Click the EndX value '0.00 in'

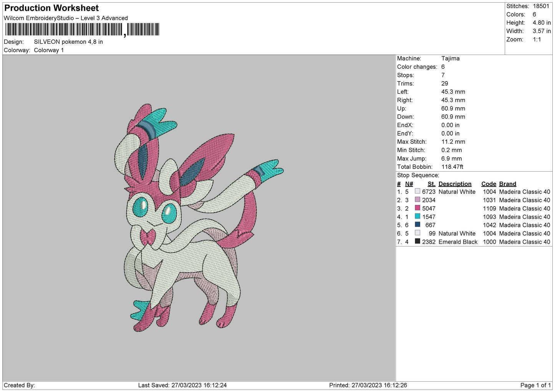tap(450, 125)
